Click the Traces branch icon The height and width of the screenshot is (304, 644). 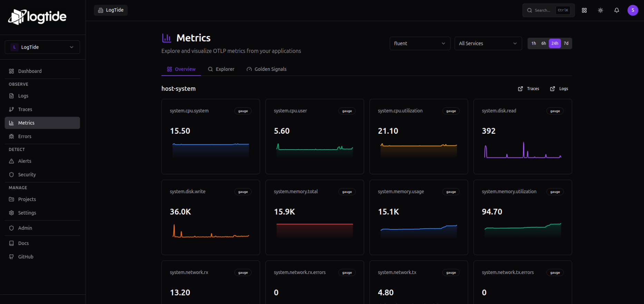11,109
